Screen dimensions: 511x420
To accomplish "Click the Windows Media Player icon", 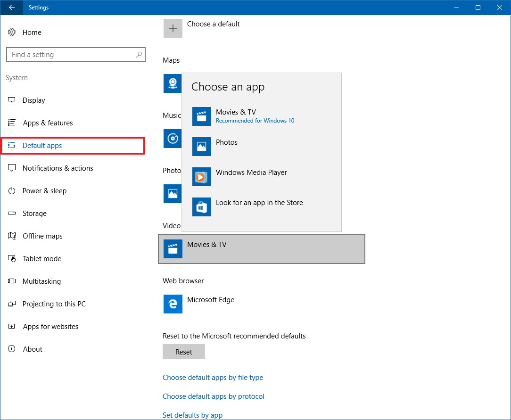I will coord(202,177).
